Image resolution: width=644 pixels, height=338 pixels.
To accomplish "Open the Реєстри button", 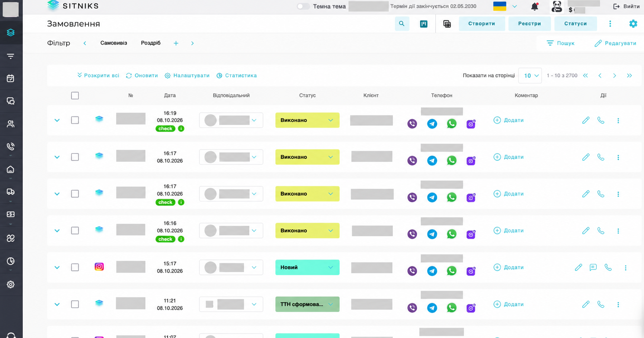I will (530, 24).
